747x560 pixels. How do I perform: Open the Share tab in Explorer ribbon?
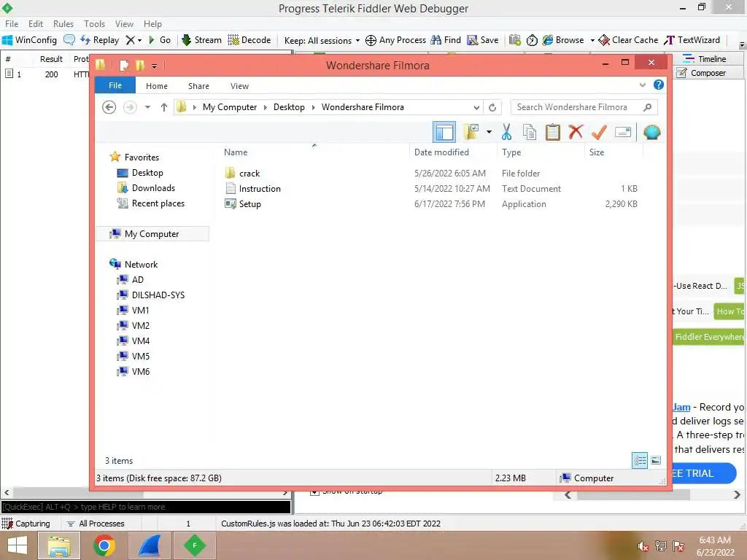click(198, 86)
